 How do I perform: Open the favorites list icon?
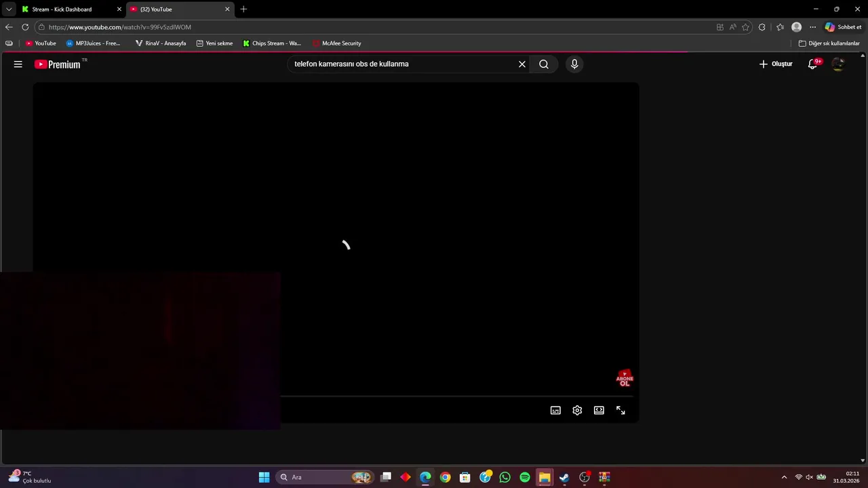(x=780, y=27)
